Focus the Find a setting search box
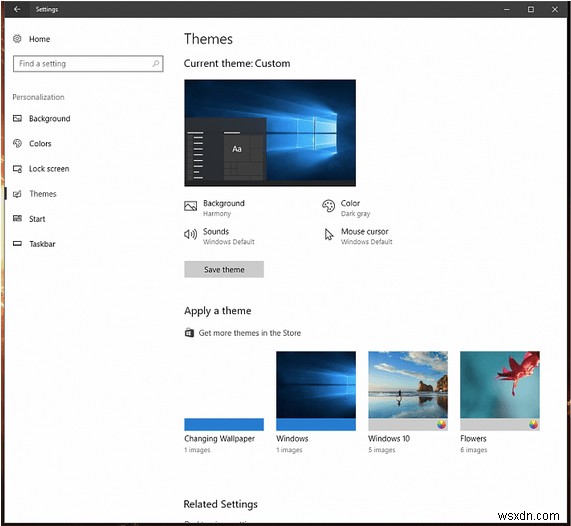Screen dimensions: 571x526 pyautogui.click(x=88, y=63)
